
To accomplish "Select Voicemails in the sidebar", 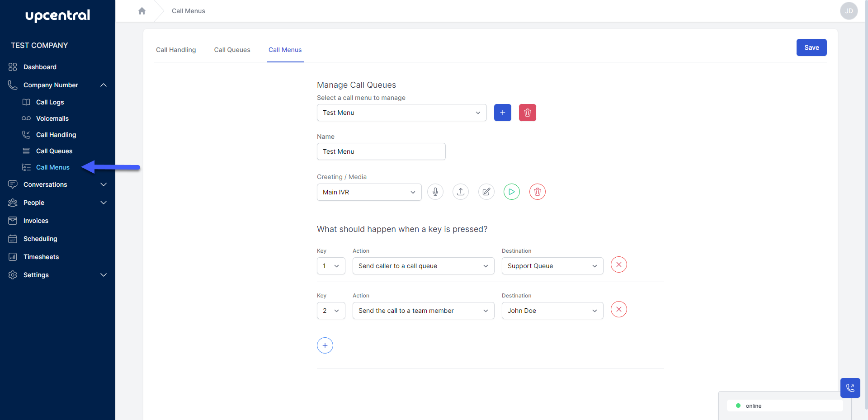I will (x=51, y=118).
